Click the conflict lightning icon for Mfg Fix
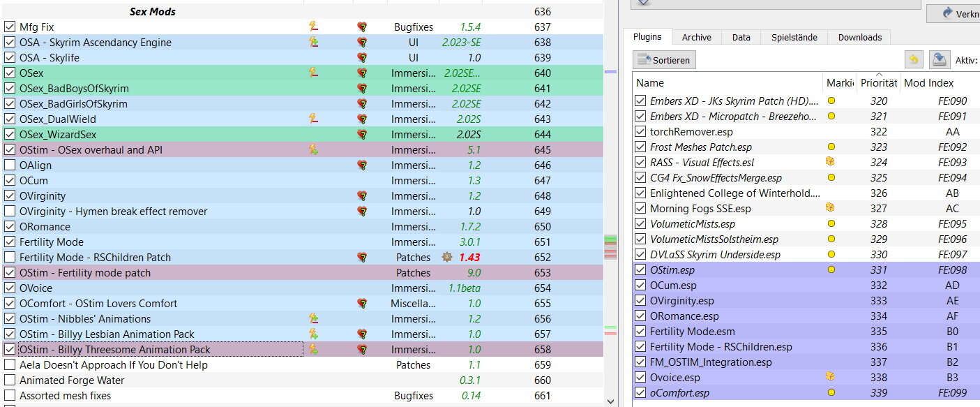This screenshot has width=980, height=407. [x=314, y=27]
